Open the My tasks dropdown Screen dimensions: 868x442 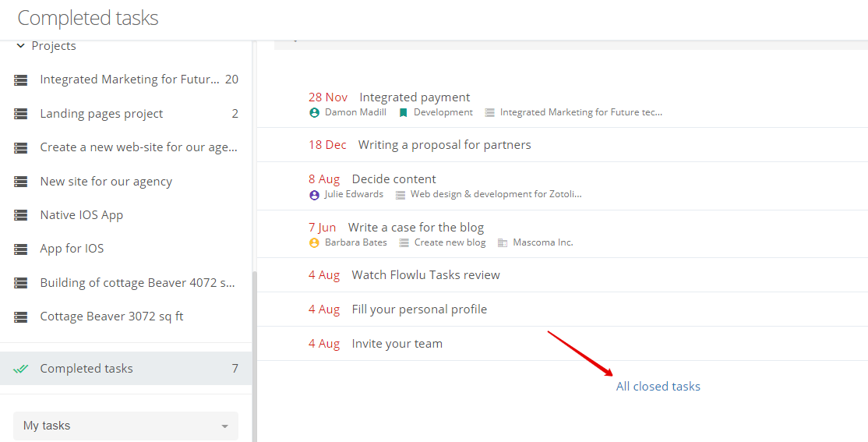[125, 426]
